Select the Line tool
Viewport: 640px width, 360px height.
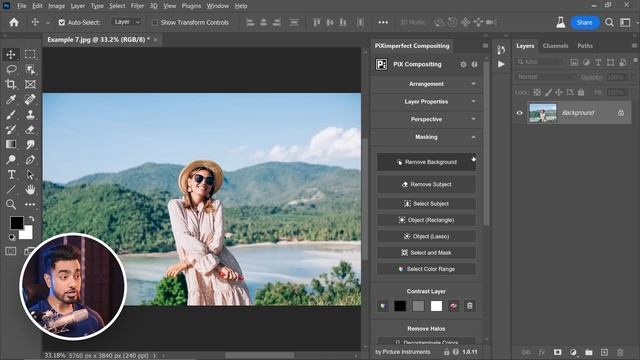(x=11, y=189)
